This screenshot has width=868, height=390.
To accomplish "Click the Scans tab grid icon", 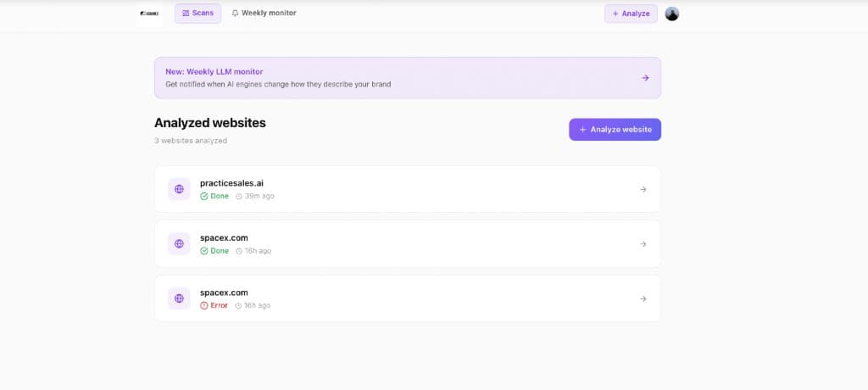I will [x=186, y=14].
